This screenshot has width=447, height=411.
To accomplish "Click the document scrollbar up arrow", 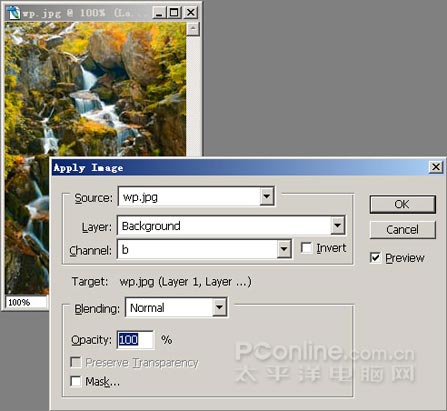I will [193, 29].
